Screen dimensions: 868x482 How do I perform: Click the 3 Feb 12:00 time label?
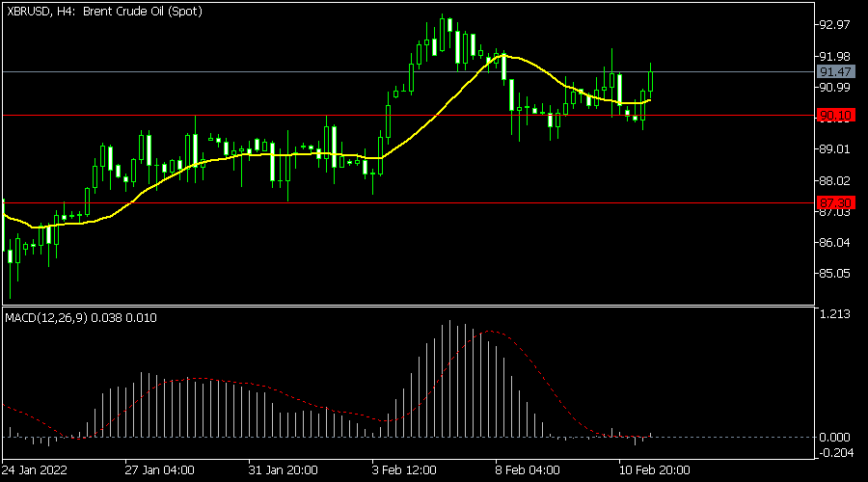(x=404, y=470)
